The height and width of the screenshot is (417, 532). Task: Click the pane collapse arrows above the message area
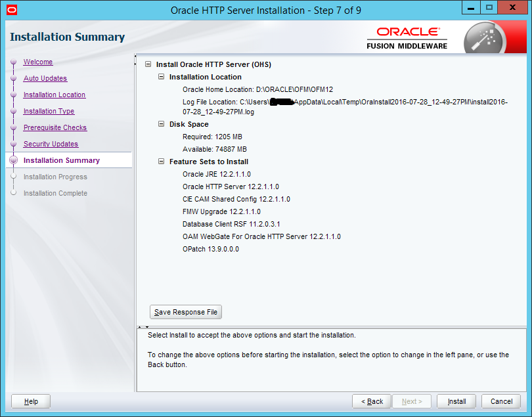point(144,326)
